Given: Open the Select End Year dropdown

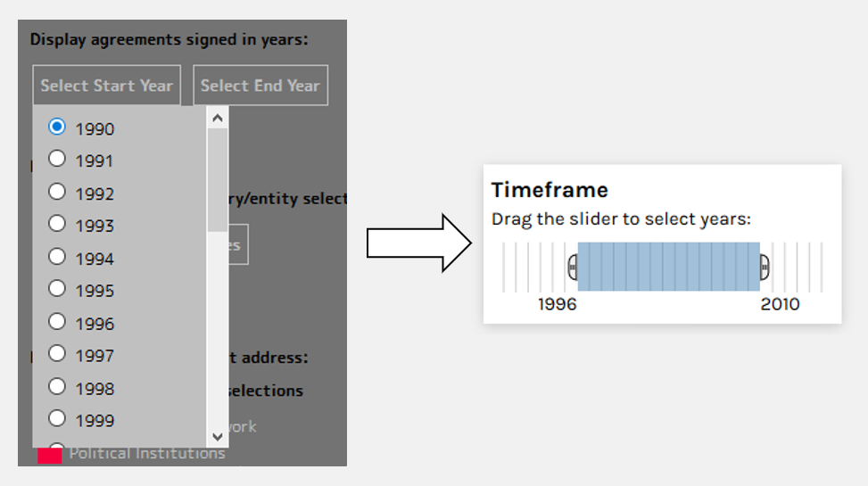Looking at the screenshot, I should point(260,86).
